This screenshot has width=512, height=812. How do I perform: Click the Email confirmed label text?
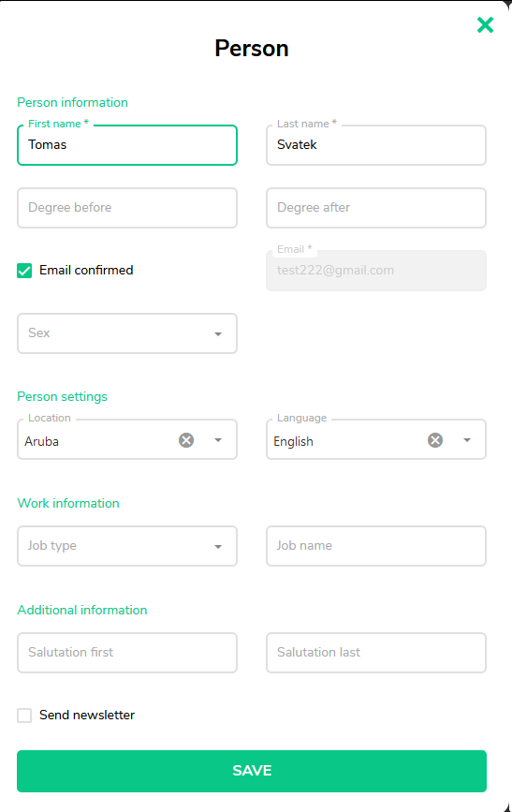86,270
